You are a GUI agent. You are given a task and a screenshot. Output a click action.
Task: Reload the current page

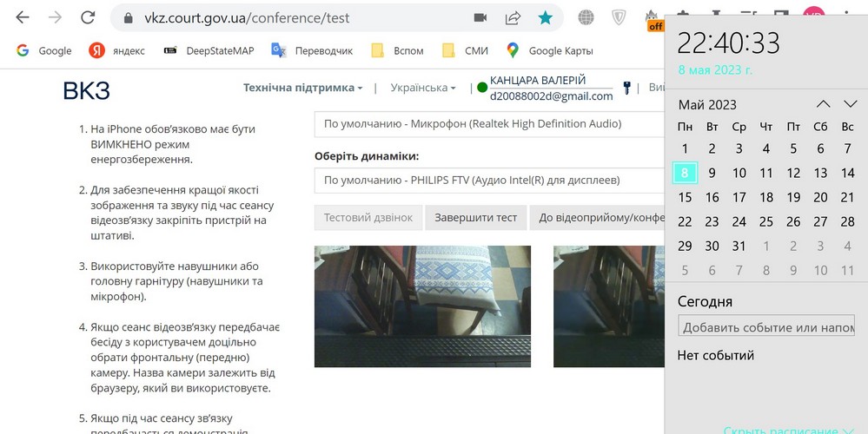point(88,17)
